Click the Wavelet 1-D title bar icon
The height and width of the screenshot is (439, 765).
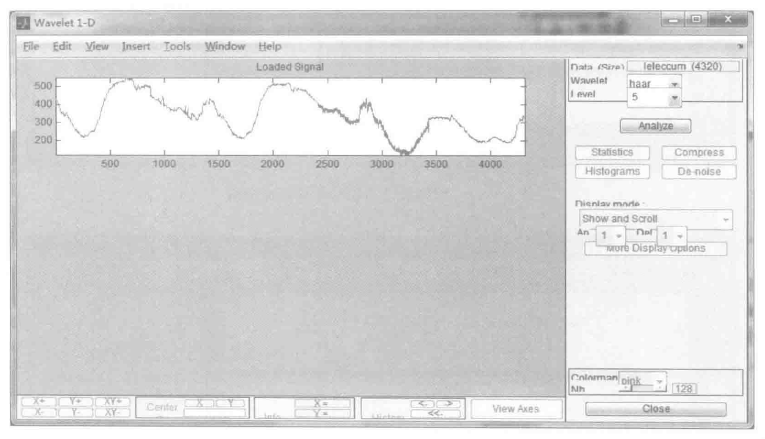coord(23,23)
